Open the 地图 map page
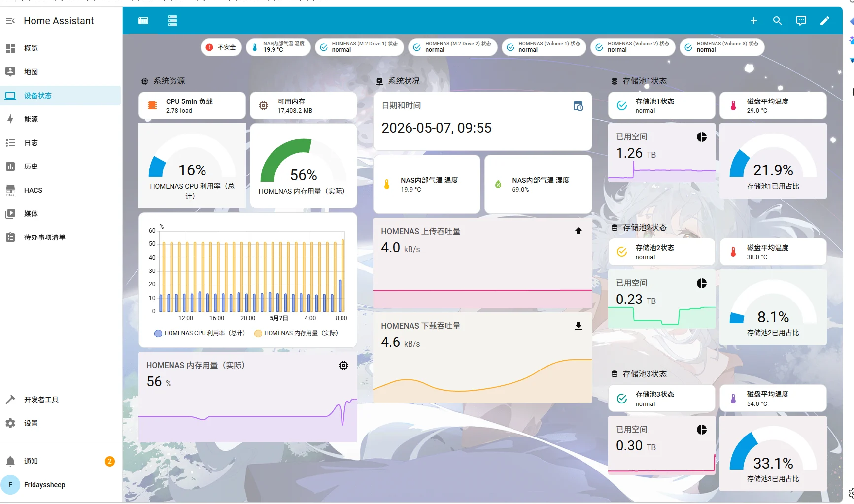 [x=60, y=72]
